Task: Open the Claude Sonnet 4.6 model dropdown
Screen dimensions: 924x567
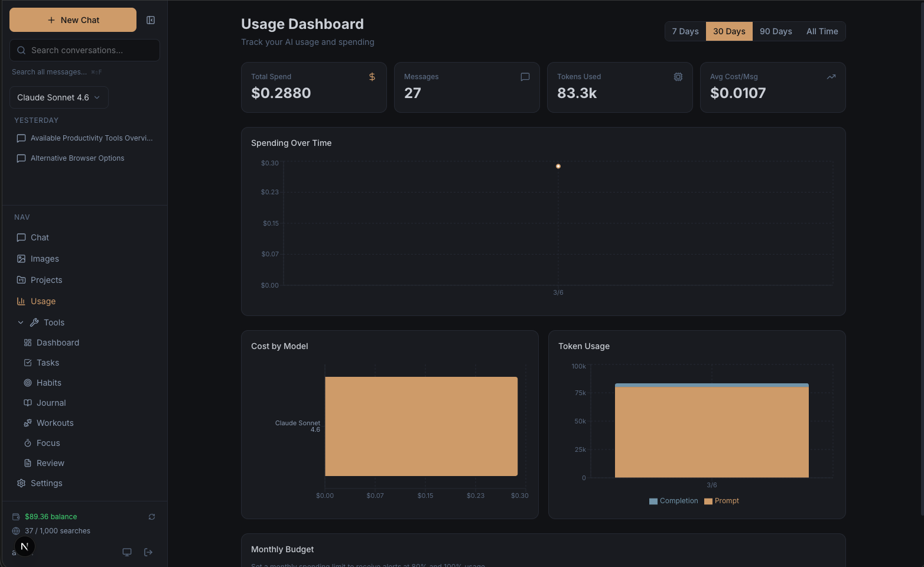Action: pyautogui.click(x=58, y=97)
